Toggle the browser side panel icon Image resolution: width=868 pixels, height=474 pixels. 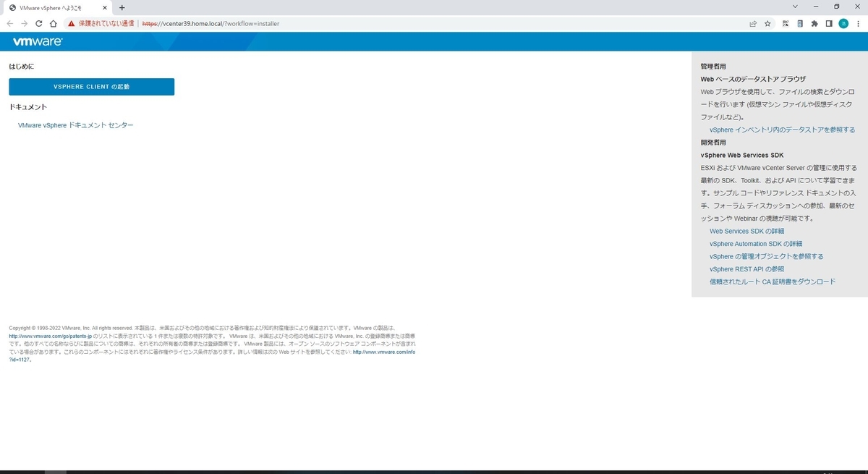[x=829, y=23]
